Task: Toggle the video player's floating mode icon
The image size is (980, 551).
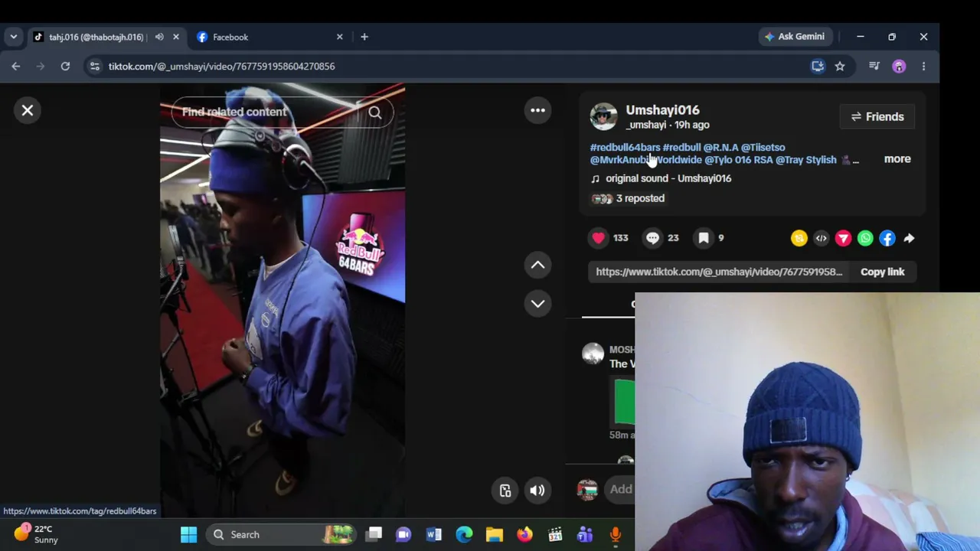Action: point(505,491)
